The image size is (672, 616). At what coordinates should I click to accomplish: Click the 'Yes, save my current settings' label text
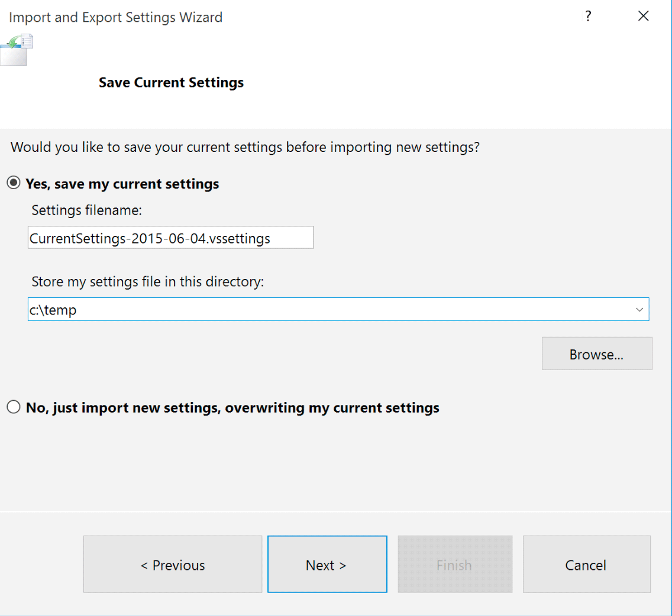click(122, 184)
